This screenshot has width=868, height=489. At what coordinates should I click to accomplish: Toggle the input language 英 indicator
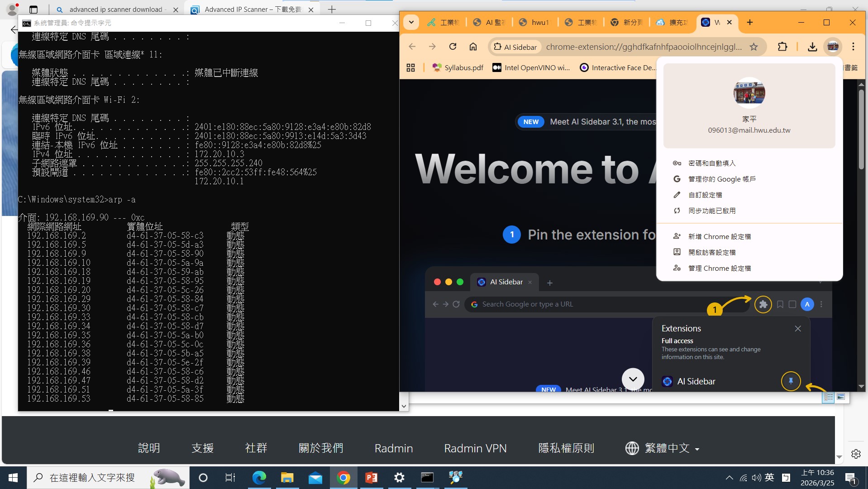(769, 478)
